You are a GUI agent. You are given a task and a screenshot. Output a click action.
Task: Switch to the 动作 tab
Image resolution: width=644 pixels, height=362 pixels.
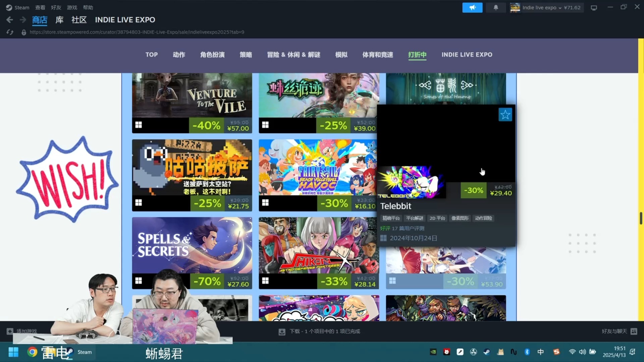(179, 55)
